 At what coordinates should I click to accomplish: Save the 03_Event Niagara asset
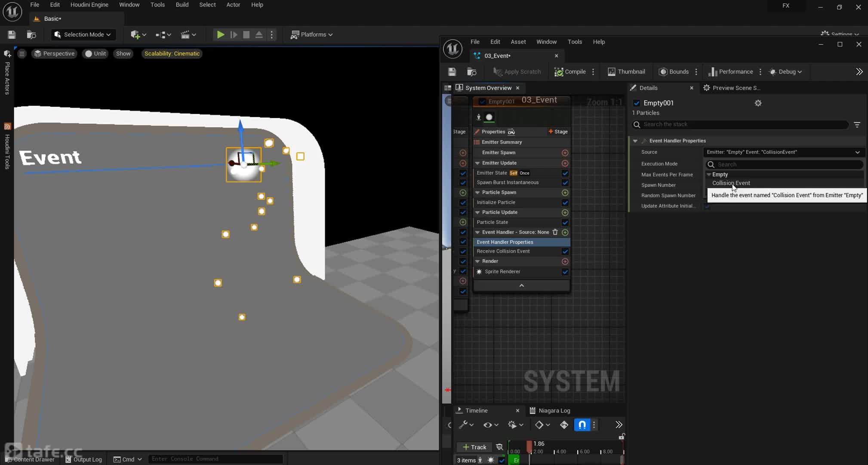tap(452, 71)
